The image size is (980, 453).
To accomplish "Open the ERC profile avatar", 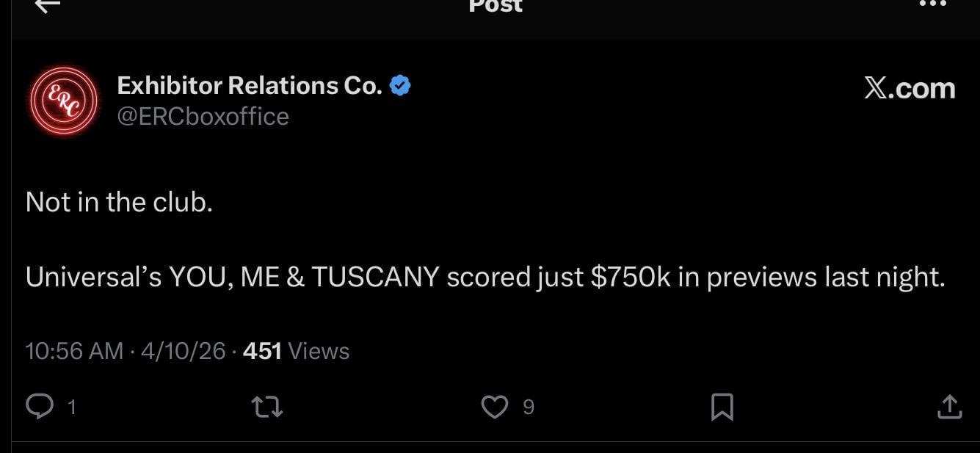I will pos(63,100).
